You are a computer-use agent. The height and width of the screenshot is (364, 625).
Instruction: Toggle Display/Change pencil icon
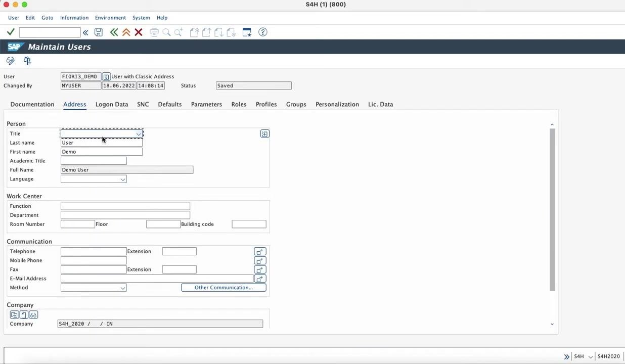(11, 61)
